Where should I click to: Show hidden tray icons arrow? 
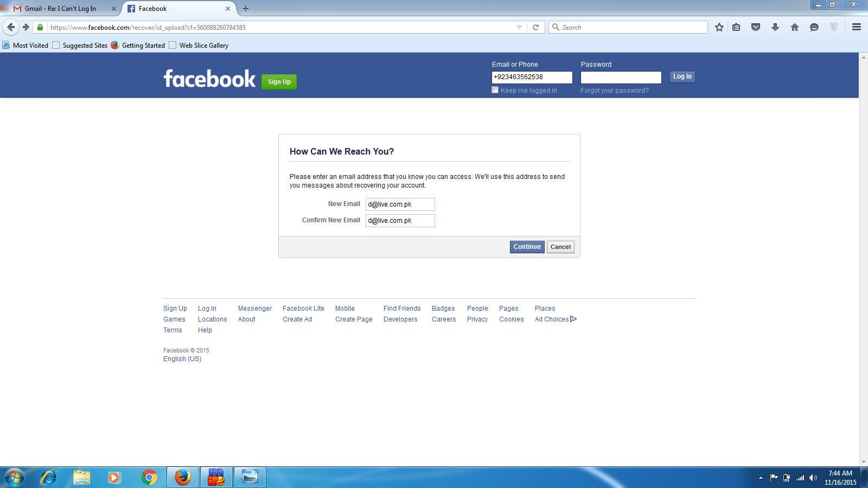pyautogui.click(x=761, y=478)
